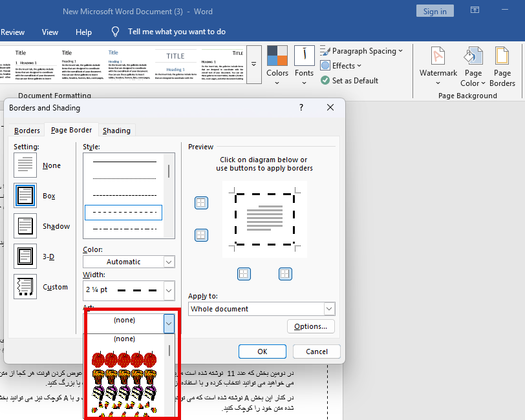Open border Options dialog
This screenshot has width=525, height=420.
[x=311, y=326]
